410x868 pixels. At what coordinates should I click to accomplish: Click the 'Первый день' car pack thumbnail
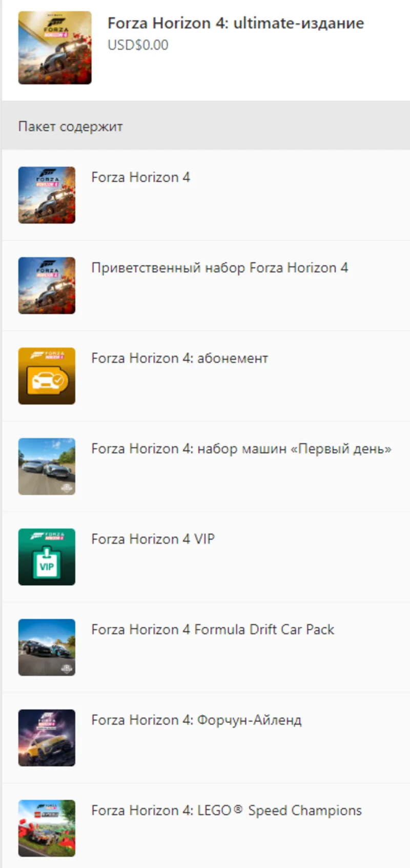(x=47, y=467)
